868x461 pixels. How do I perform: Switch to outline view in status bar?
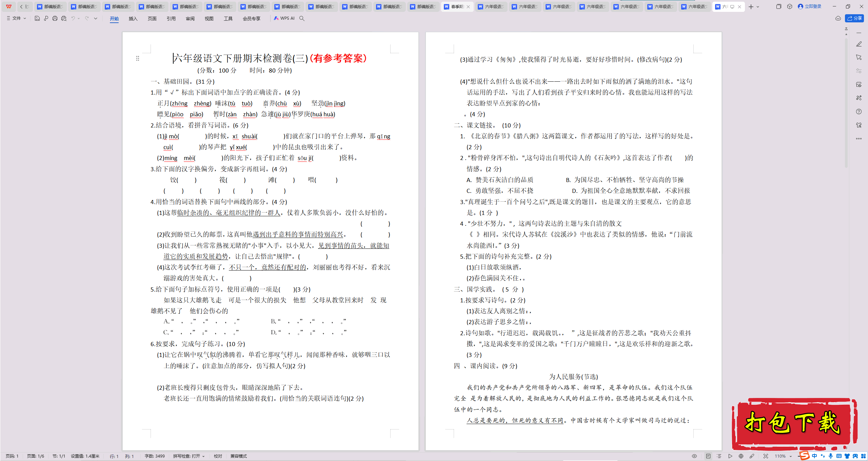pyautogui.click(x=719, y=456)
